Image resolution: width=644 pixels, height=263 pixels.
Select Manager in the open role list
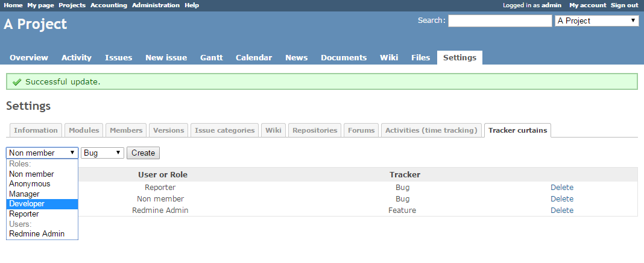[24, 194]
